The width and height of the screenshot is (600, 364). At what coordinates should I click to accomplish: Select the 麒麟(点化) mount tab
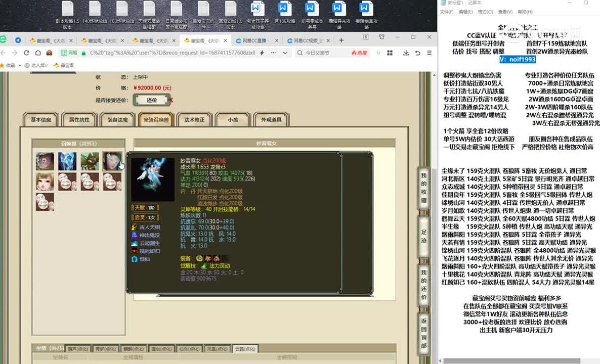tap(134, 349)
